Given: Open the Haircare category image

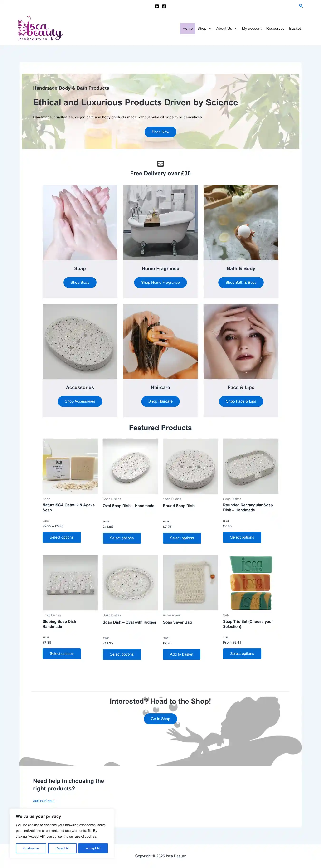Looking at the screenshot, I should tap(160, 341).
